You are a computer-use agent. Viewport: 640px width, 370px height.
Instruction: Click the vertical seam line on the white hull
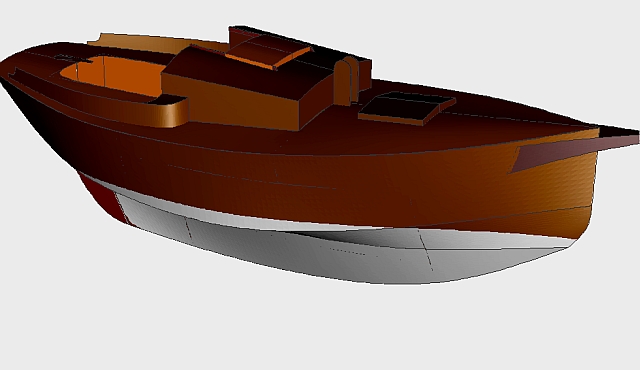(x=426, y=249)
